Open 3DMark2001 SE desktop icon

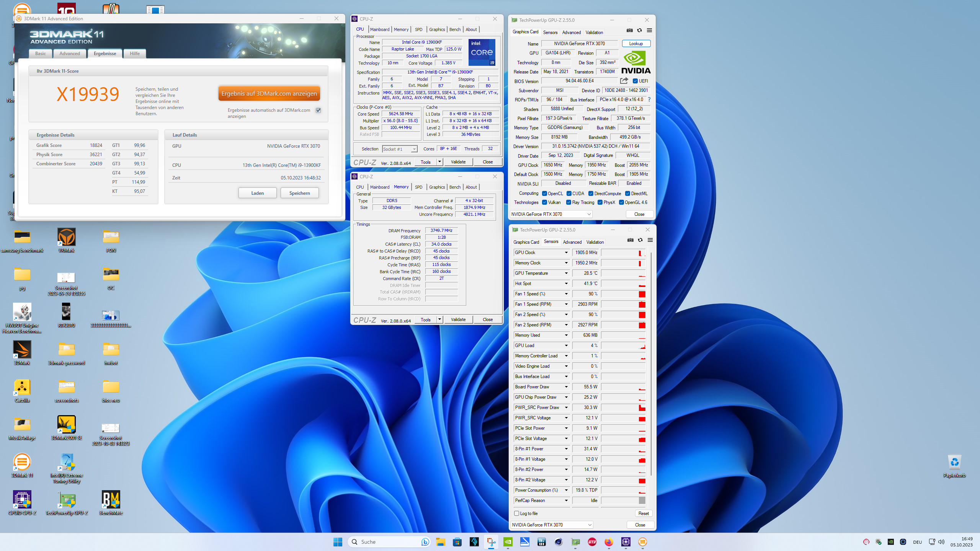(67, 428)
